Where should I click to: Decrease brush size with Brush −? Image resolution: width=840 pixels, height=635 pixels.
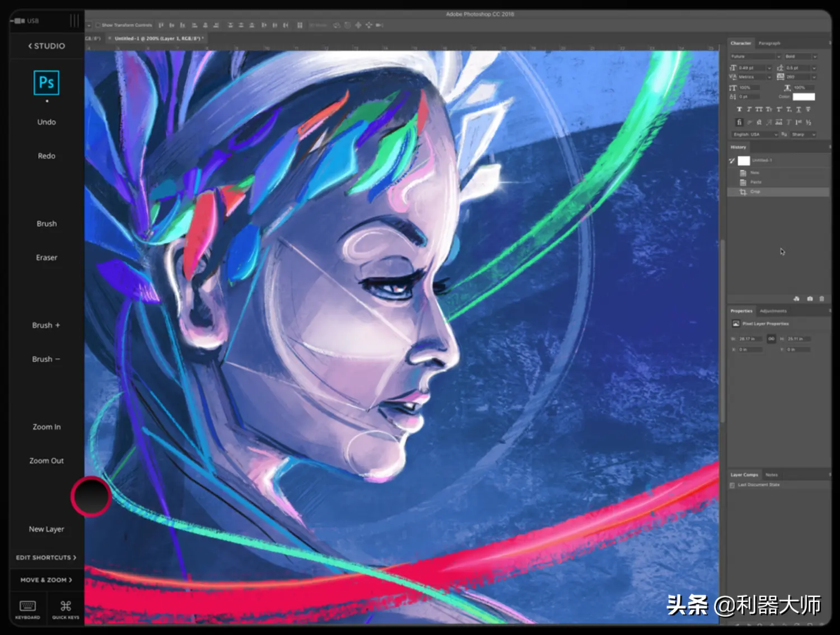click(x=46, y=359)
